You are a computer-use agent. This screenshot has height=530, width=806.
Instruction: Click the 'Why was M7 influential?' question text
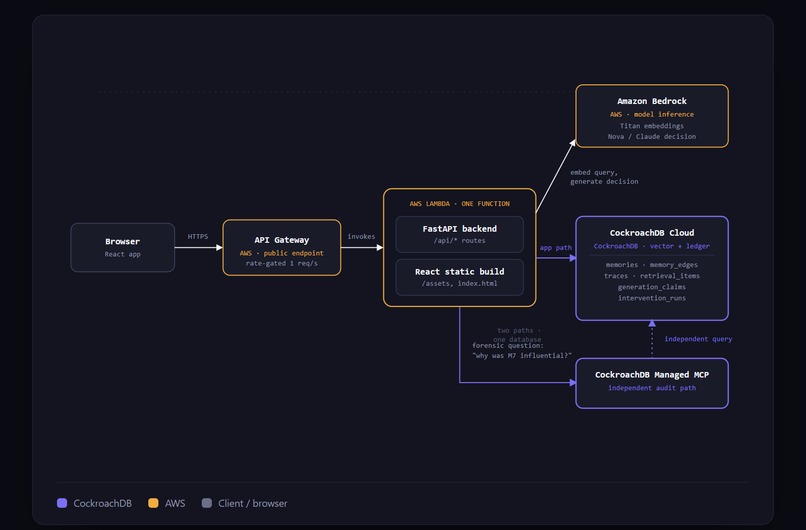522,355
